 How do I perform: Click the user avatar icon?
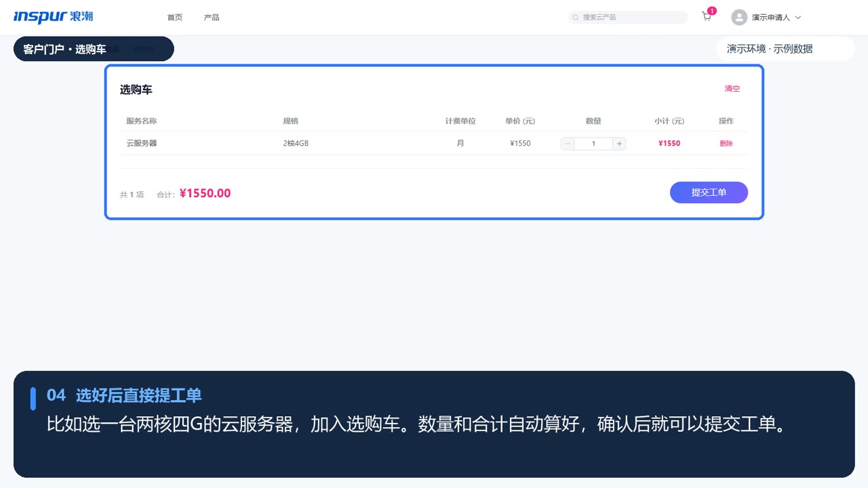tap(739, 18)
